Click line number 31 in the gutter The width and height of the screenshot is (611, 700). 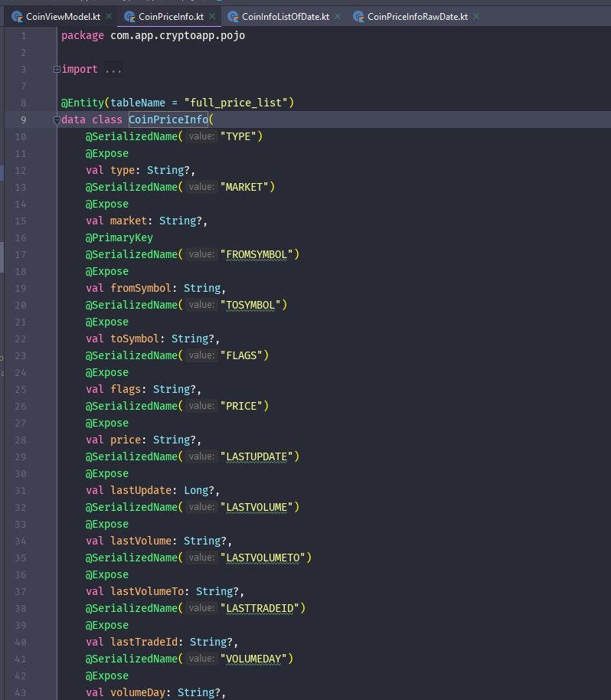(21, 491)
